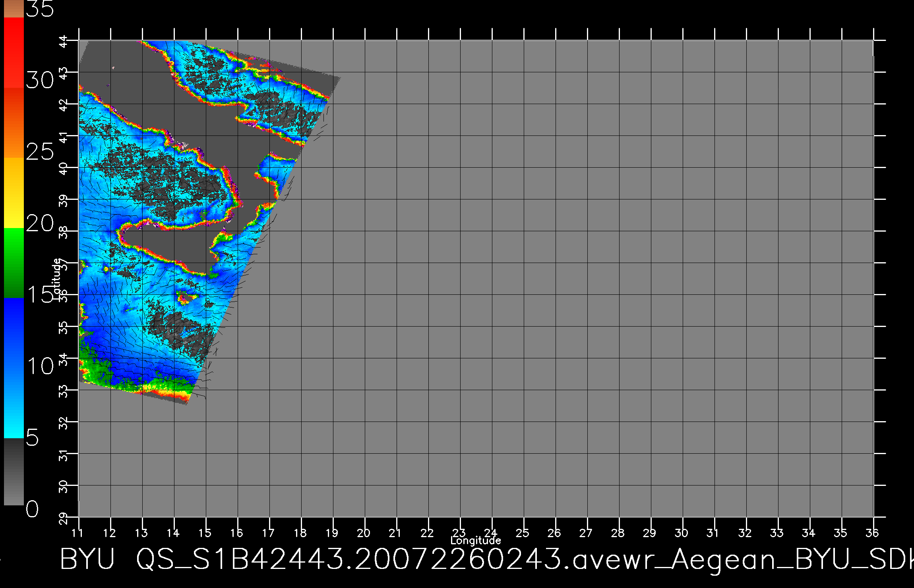Click longitude tick label 13
Image resolution: width=914 pixels, height=588 pixels.
pyautogui.click(x=141, y=533)
